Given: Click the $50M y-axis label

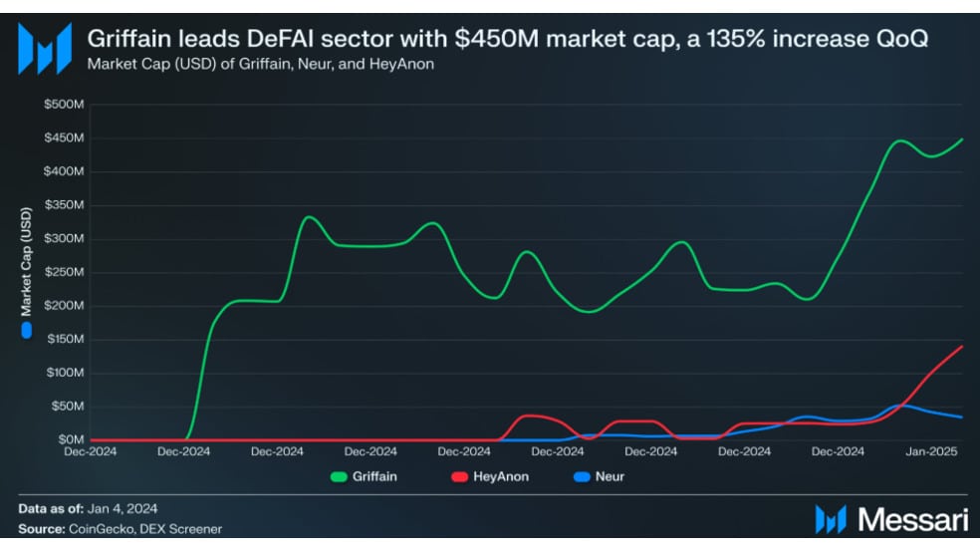Looking at the screenshot, I should pyautogui.click(x=68, y=407).
